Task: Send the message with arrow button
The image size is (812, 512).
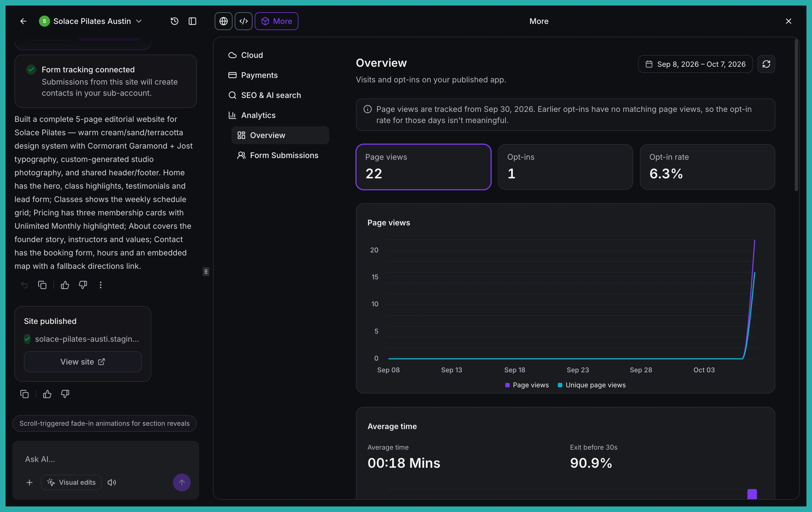Action: point(182,483)
